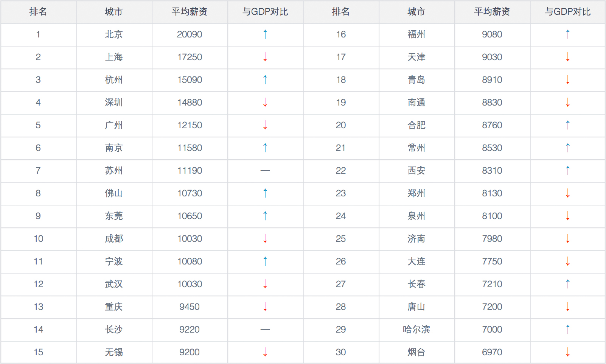
Task: Click the dash symbol in the 苏州 row
Action: [x=265, y=171]
